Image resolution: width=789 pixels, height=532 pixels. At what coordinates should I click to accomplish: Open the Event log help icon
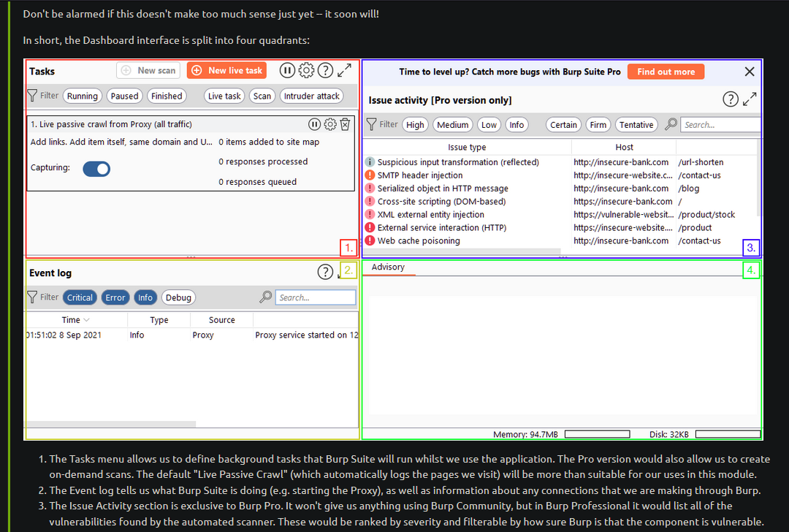[326, 273]
